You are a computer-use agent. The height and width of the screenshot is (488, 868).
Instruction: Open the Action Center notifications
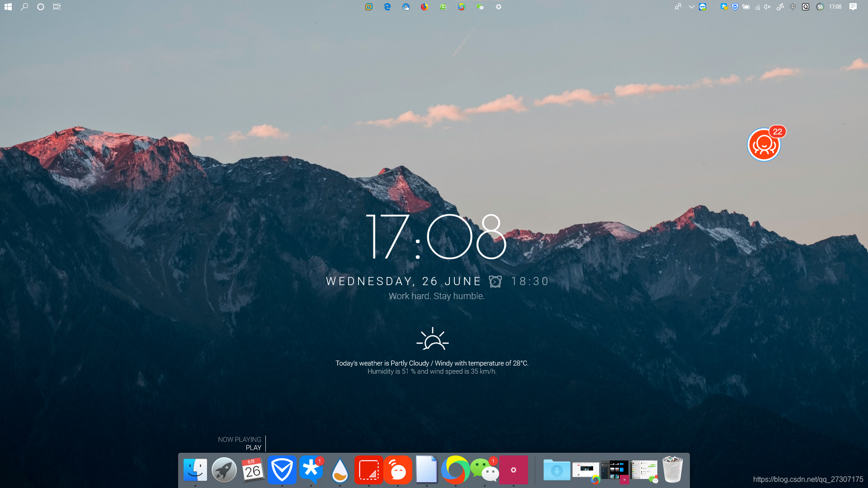pyautogui.click(x=853, y=7)
